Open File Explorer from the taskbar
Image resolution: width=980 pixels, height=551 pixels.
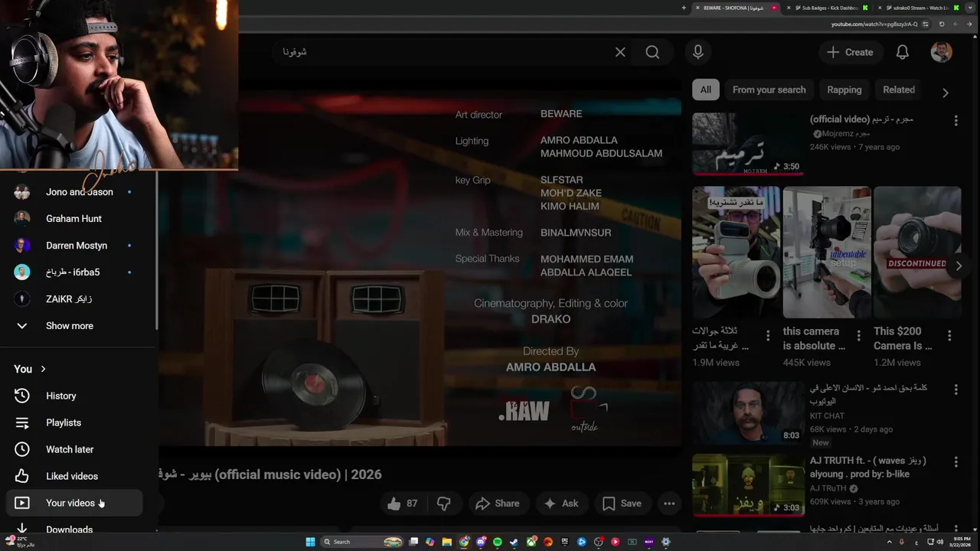[x=446, y=542]
